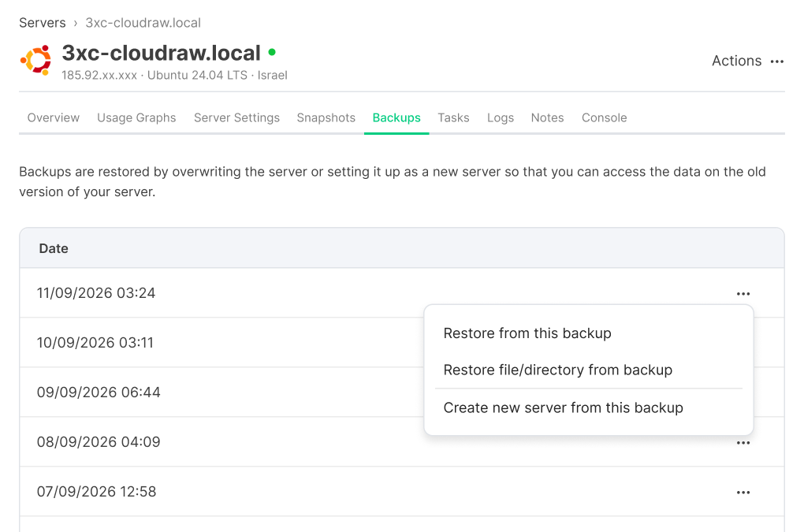The image size is (804, 532).
Task: Open options for 07/09/2026 12:58 backup
Action: pyautogui.click(x=743, y=493)
